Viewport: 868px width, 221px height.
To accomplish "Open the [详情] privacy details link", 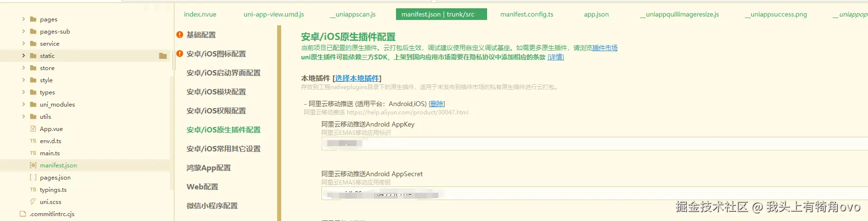I will point(556,57).
